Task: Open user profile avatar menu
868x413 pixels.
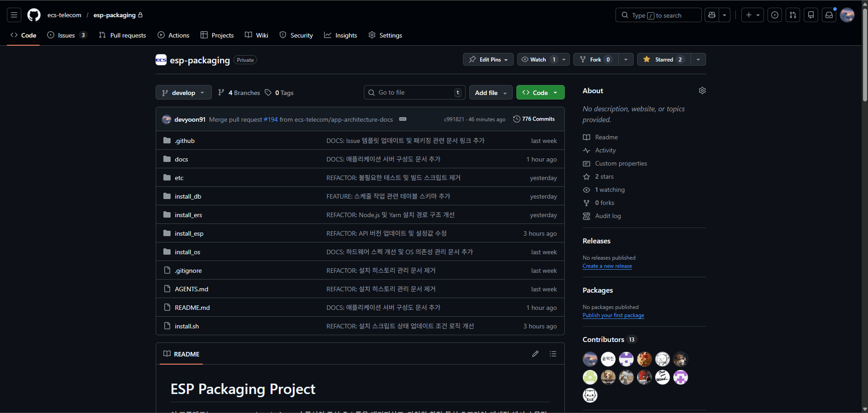Action: coord(847,15)
